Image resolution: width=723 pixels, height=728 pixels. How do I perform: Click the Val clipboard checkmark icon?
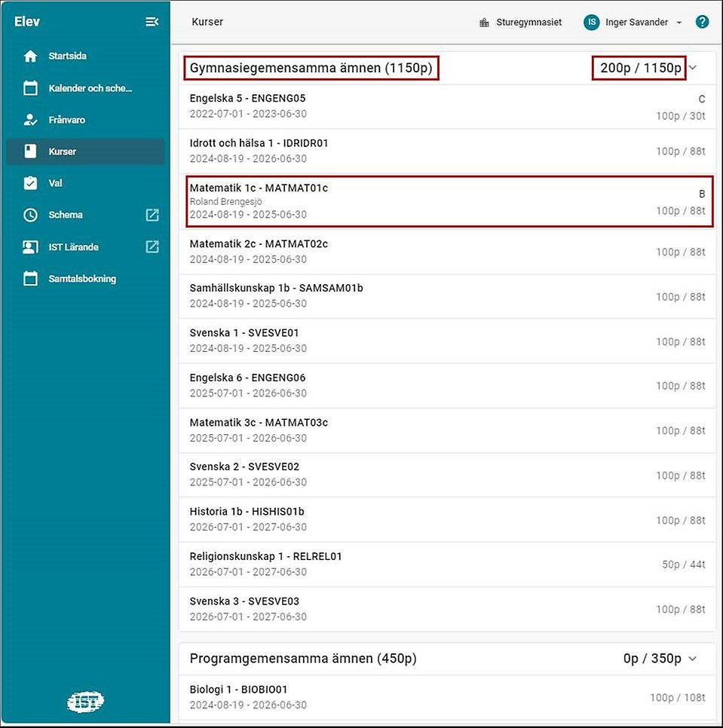tap(30, 183)
